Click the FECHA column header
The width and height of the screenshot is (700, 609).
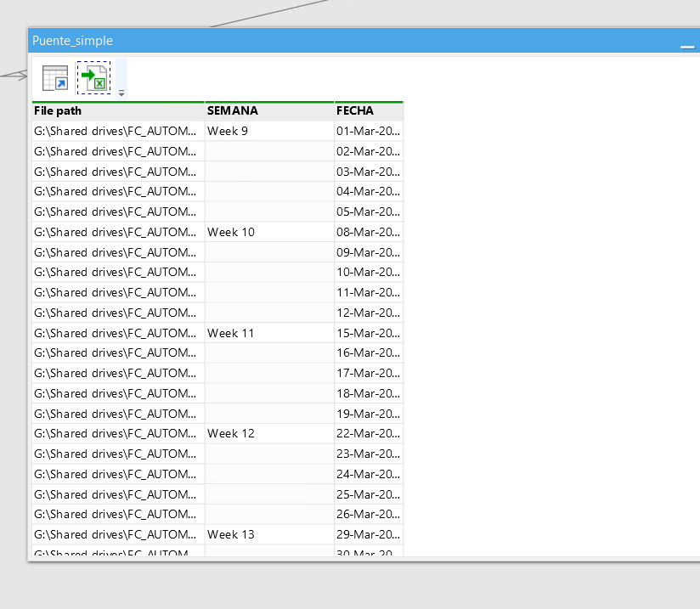point(369,111)
